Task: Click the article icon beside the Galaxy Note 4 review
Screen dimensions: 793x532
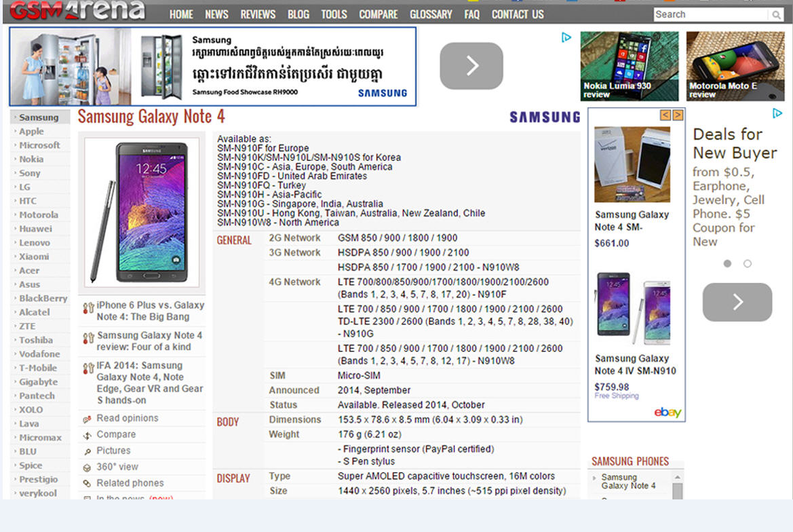Action: pyautogui.click(x=88, y=338)
